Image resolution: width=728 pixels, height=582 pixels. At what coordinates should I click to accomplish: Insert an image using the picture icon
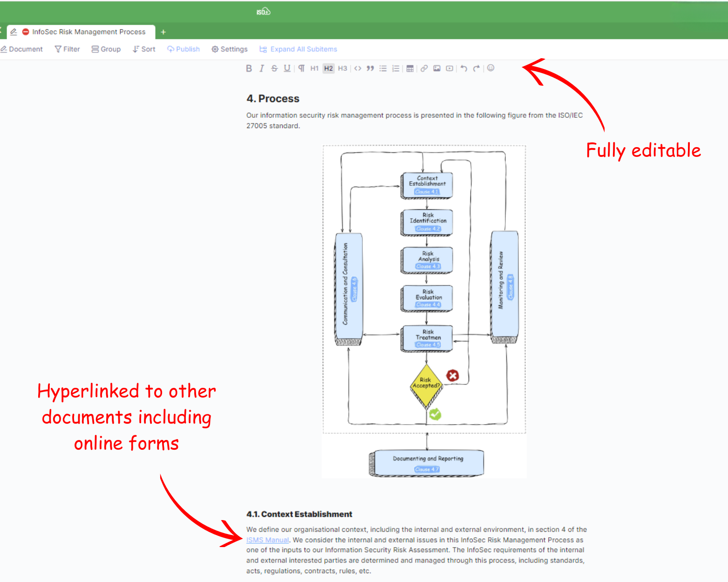[x=437, y=68]
